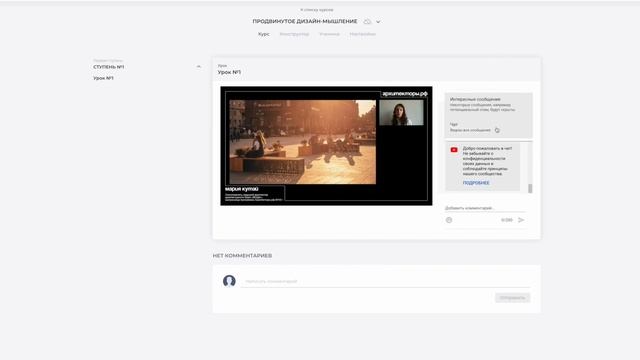
Task: Open the dropdown chevron next to the course title
Action: pyautogui.click(x=378, y=22)
